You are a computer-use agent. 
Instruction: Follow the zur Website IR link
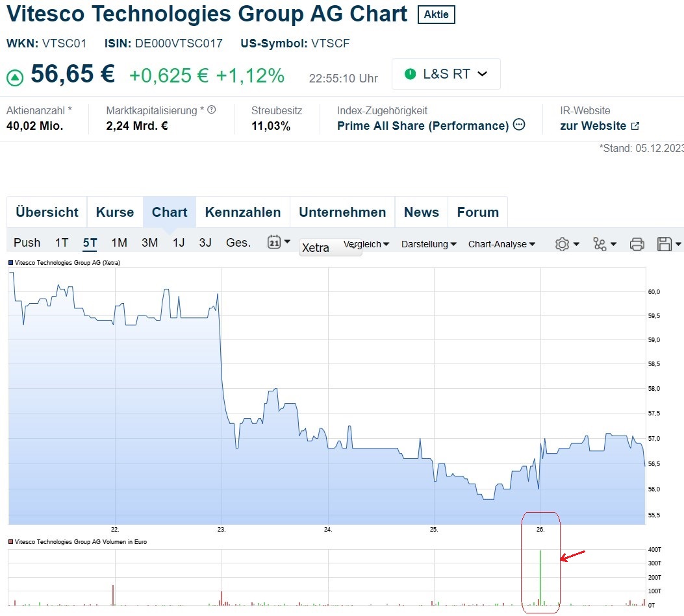point(593,126)
